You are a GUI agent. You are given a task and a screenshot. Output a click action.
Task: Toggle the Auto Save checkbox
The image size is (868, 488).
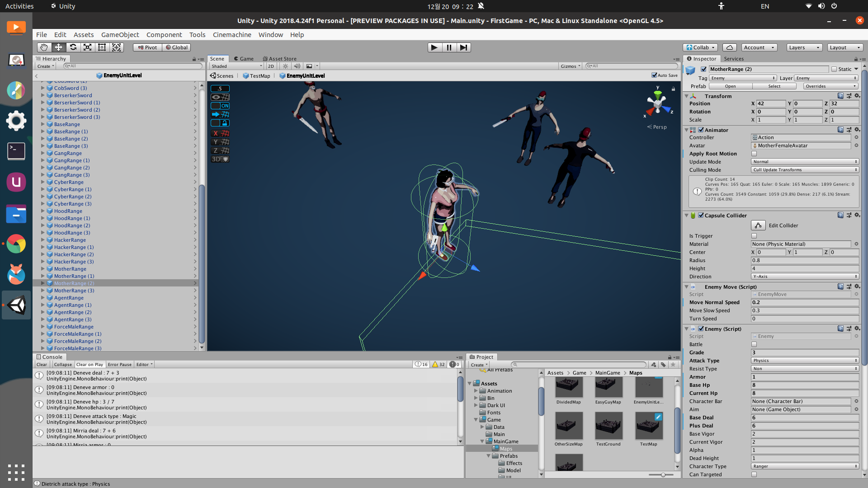pyautogui.click(x=654, y=75)
